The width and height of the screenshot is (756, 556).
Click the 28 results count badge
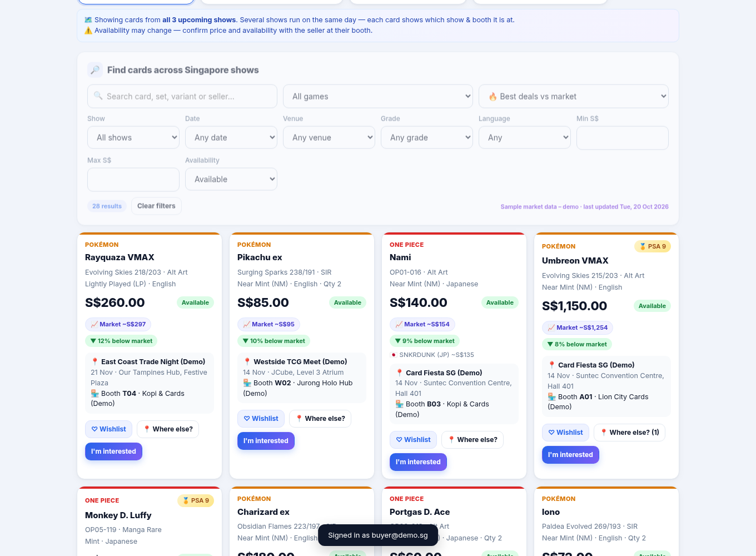coord(107,206)
